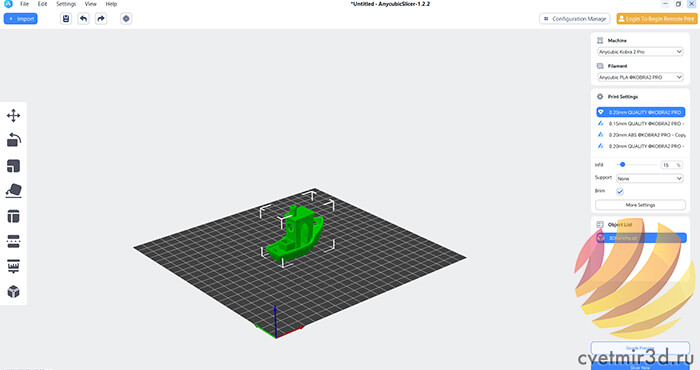The height and width of the screenshot is (370, 700).
Task: Select the highlighted 0.20mm QUALITY @KOBRA2 PRO preset
Action: tap(641, 112)
